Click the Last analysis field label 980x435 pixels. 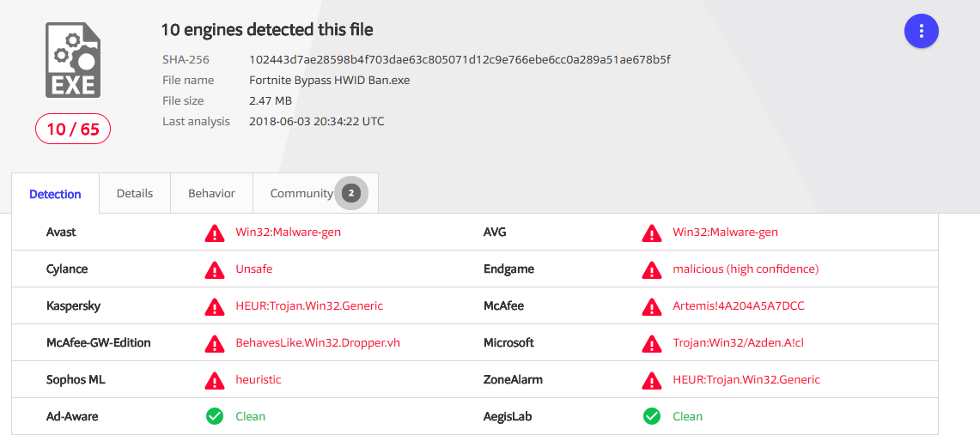pyautogui.click(x=196, y=122)
